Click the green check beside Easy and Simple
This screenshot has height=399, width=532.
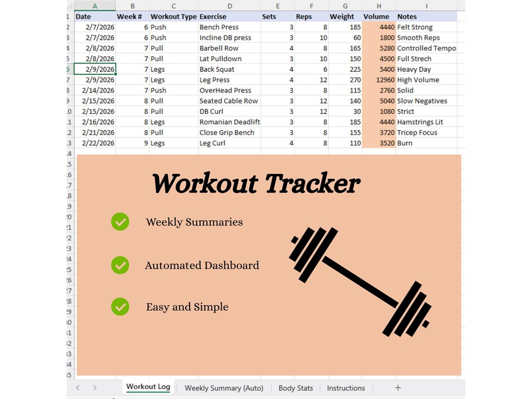point(120,307)
